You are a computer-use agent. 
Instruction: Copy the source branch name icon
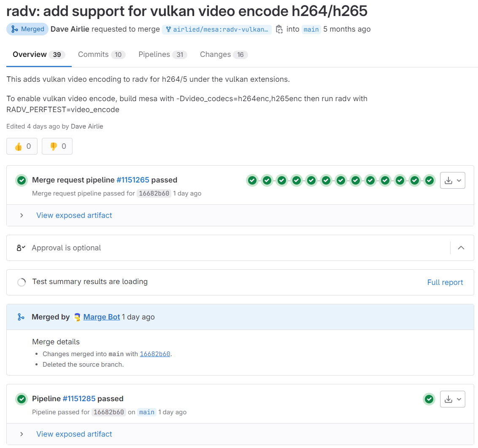click(279, 29)
